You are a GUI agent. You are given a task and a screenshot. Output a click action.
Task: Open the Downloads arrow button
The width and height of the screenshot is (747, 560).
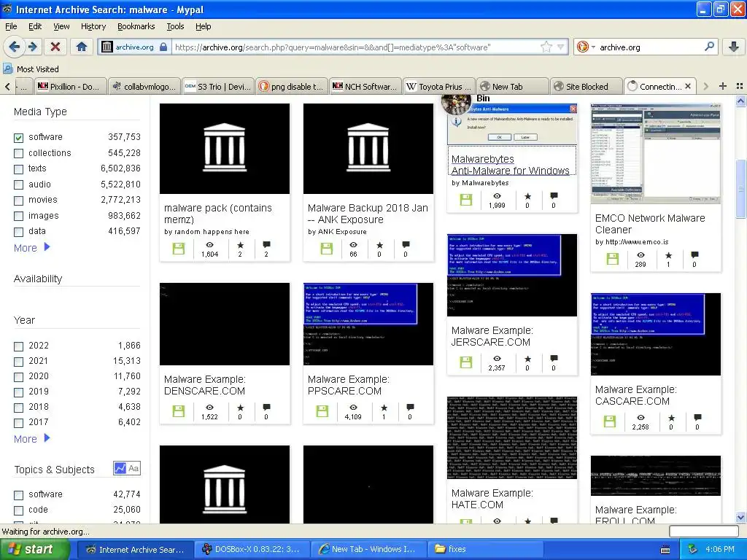pyautogui.click(x=734, y=47)
